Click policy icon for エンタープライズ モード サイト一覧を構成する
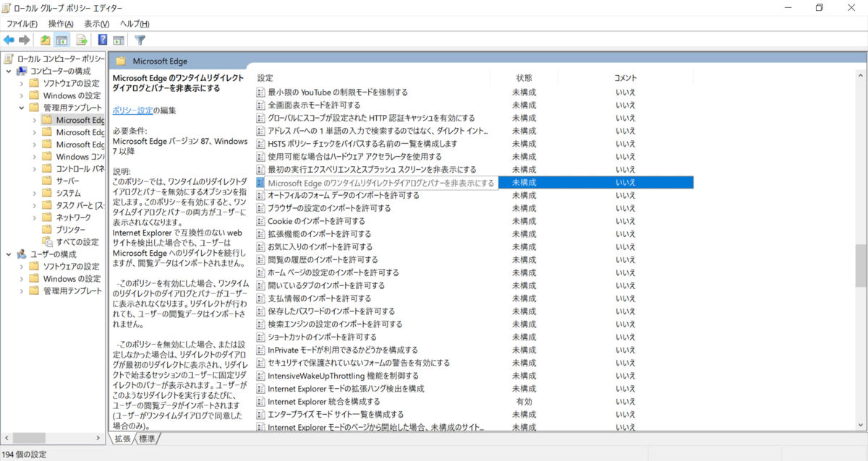 [262, 415]
